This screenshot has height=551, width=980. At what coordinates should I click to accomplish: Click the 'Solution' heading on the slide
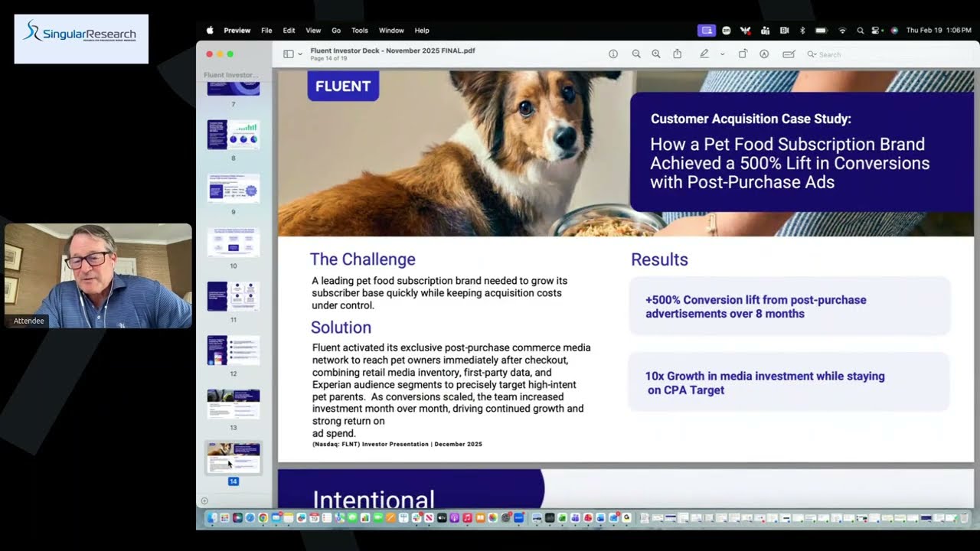(x=341, y=328)
